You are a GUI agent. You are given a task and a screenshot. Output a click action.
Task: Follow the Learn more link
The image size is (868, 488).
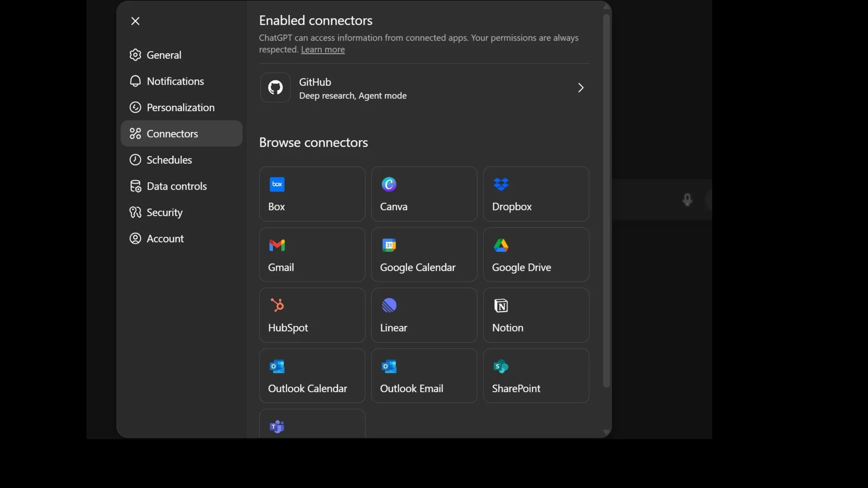[x=323, y=49]
